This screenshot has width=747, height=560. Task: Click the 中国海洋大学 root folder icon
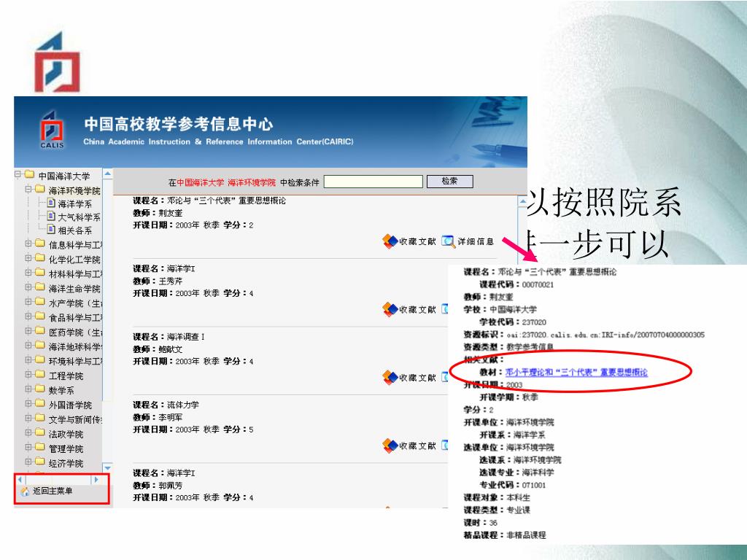[29, 175]
